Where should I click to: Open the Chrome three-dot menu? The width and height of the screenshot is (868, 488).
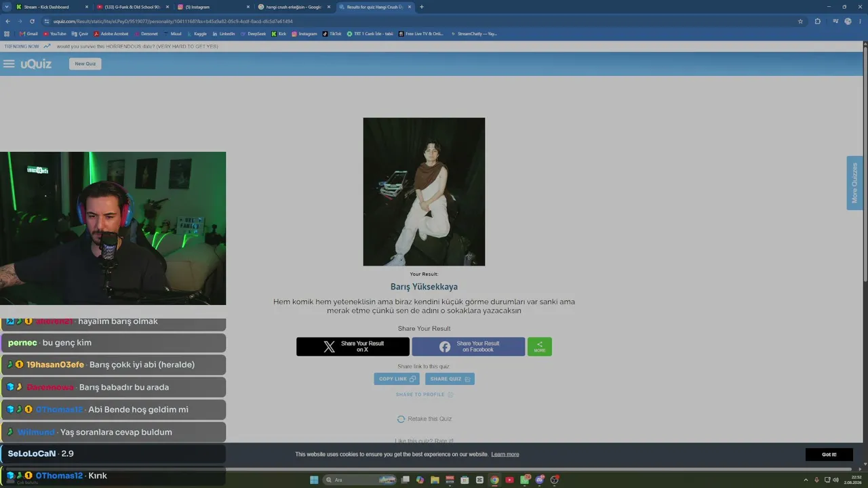pyautogui.click(x=860, y=21)
